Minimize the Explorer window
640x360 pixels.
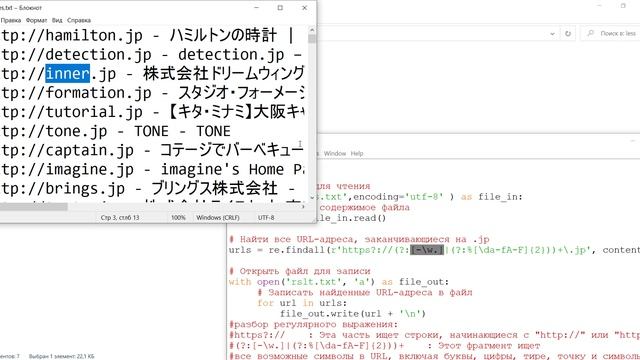coord(599,6)
